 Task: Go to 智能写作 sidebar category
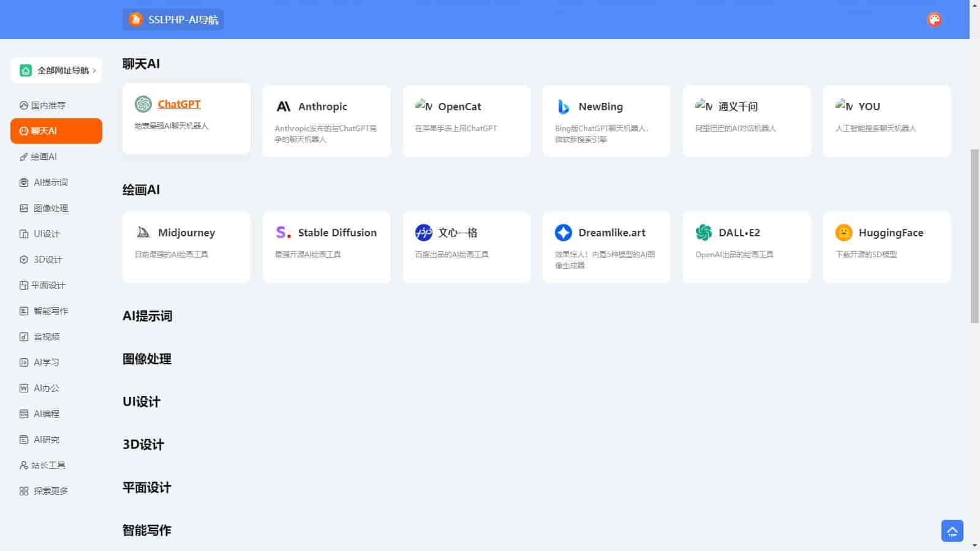(x=50, y=311)
